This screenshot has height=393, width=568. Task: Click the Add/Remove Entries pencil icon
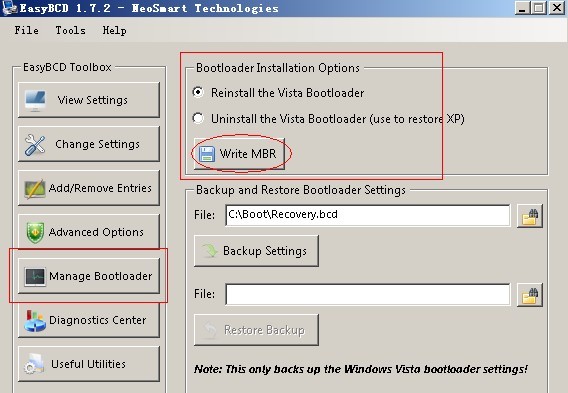(x=35, y=188)
